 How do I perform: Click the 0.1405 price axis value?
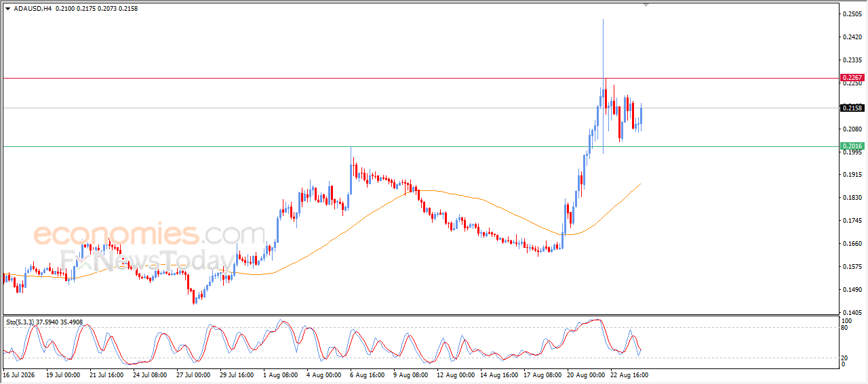[852, 313]
